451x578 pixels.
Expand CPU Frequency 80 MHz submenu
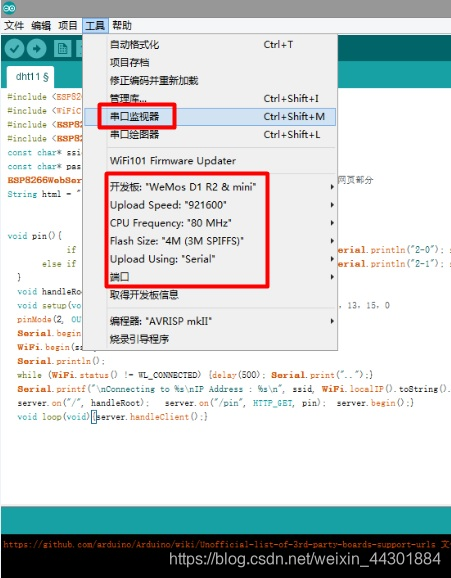tap(210, 223)
